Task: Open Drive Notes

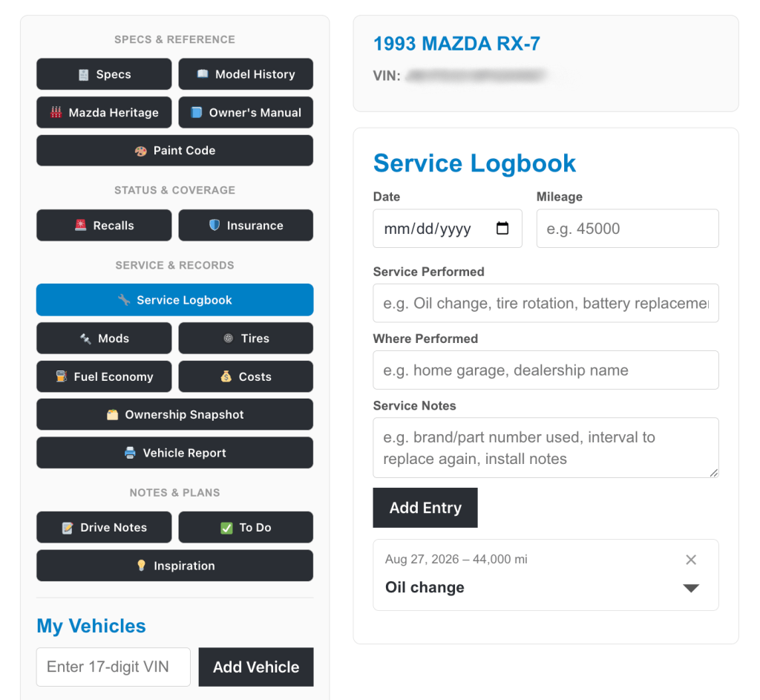Action: coord(104,528)
